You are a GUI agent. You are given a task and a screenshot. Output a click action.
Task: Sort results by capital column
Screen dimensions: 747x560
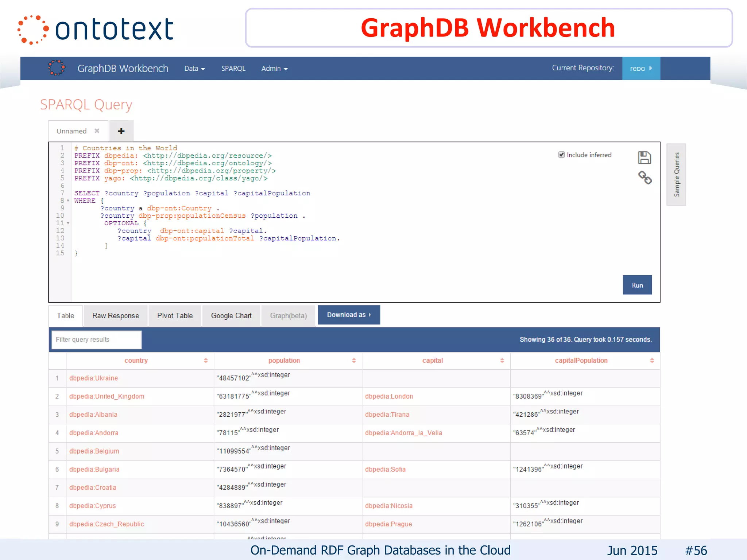pos(502,361)
